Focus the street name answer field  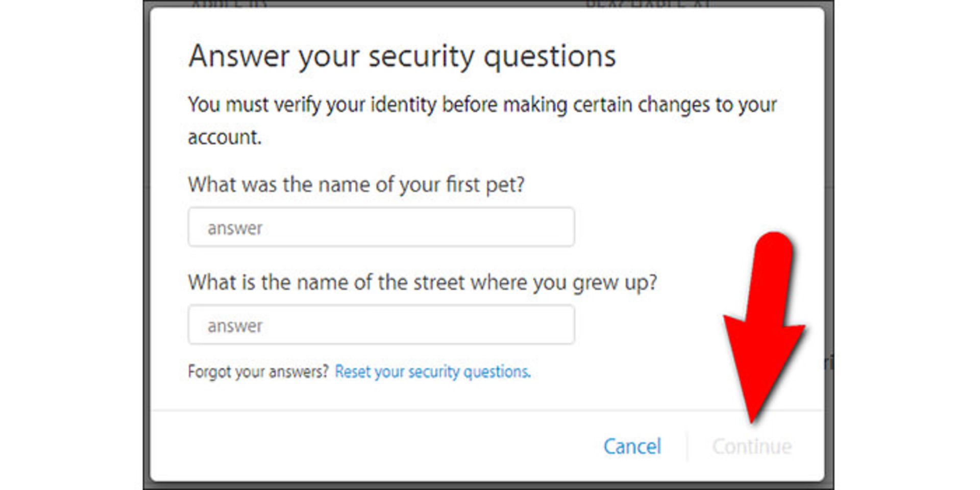pos(381,325)
